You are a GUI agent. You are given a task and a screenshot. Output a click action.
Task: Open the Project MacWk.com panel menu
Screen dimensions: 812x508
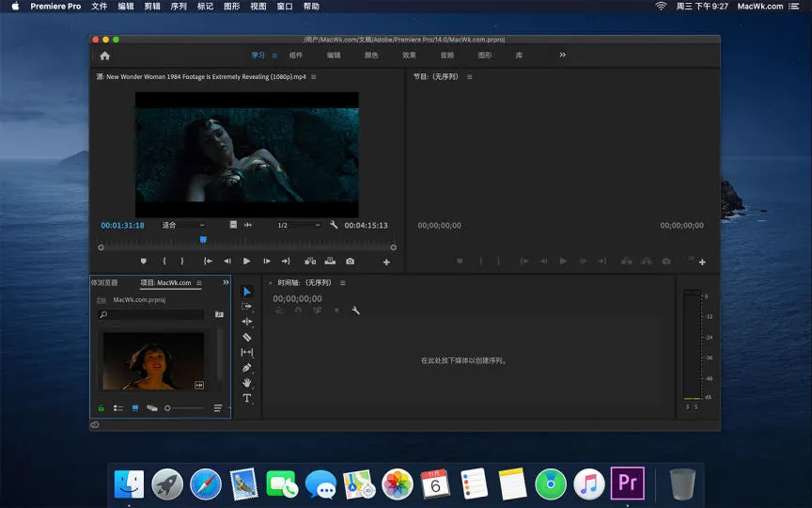[x=199, y=283]
